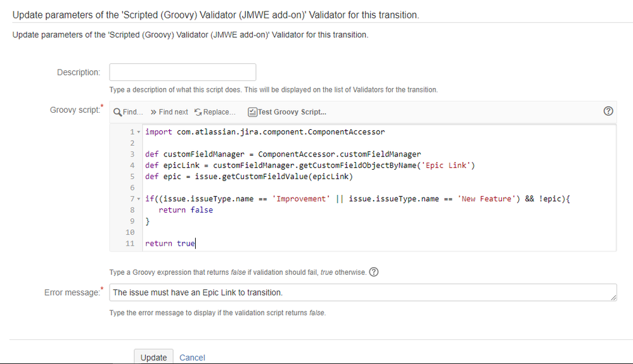Click line number 10 in gutter
633x364 pixels.
[x=130, y=232]
